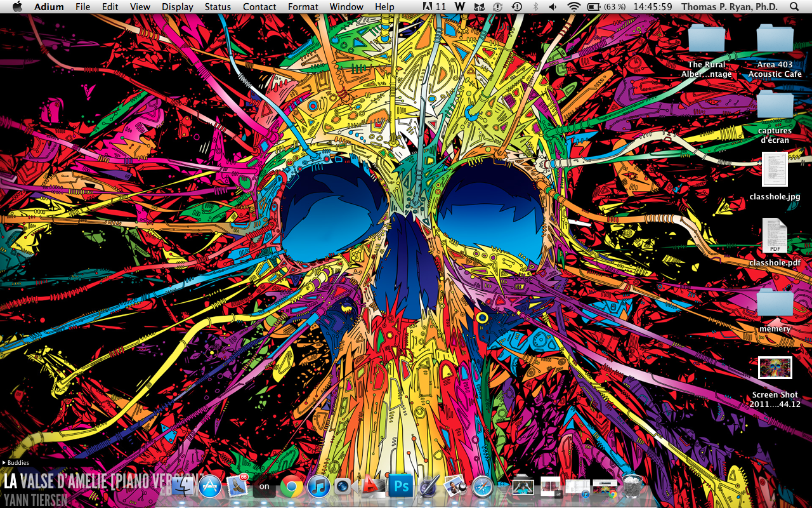The height and width of the screenshot is (508, 812).
Task: Open the Status menu
Action: click(218, 7)
